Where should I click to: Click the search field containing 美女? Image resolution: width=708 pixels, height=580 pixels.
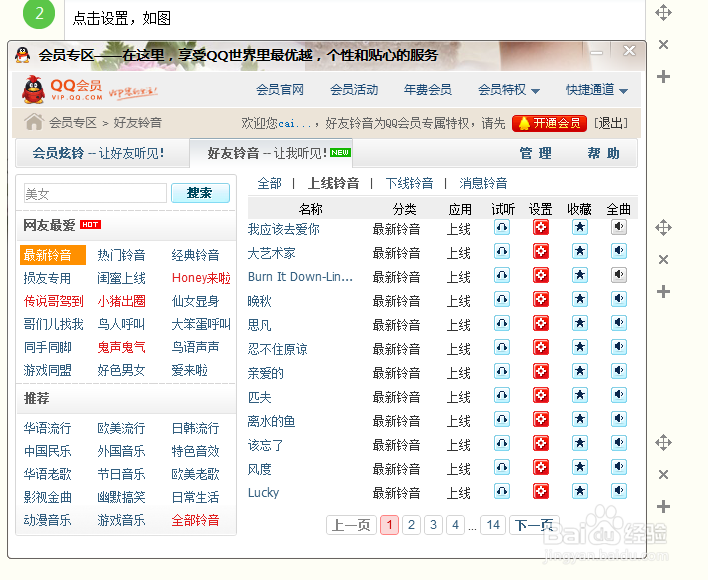[95, 194]
